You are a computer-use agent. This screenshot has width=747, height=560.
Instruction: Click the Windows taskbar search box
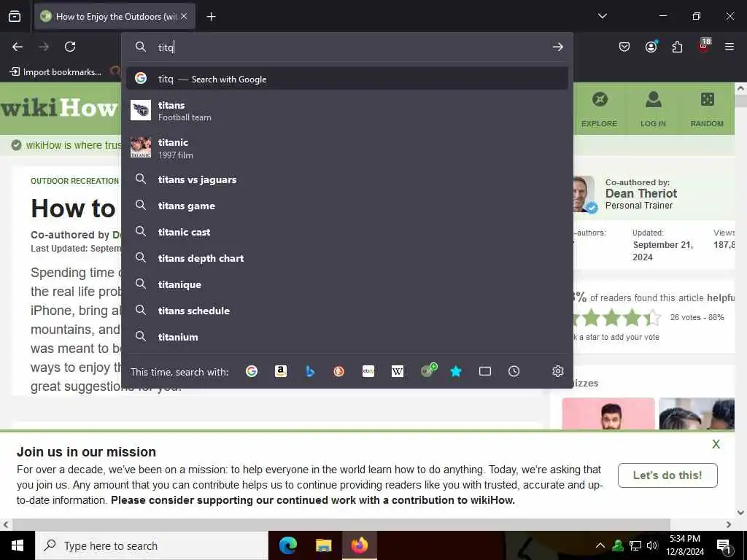(x=152, y=545)
